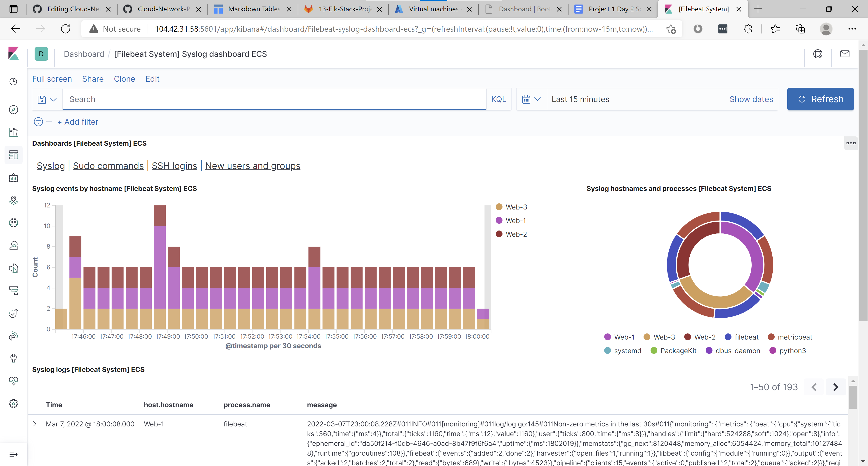Viewport: 868px width, 466px height.
Task: Toggle Web-1 series in bar chart legend
Action: 511,221
